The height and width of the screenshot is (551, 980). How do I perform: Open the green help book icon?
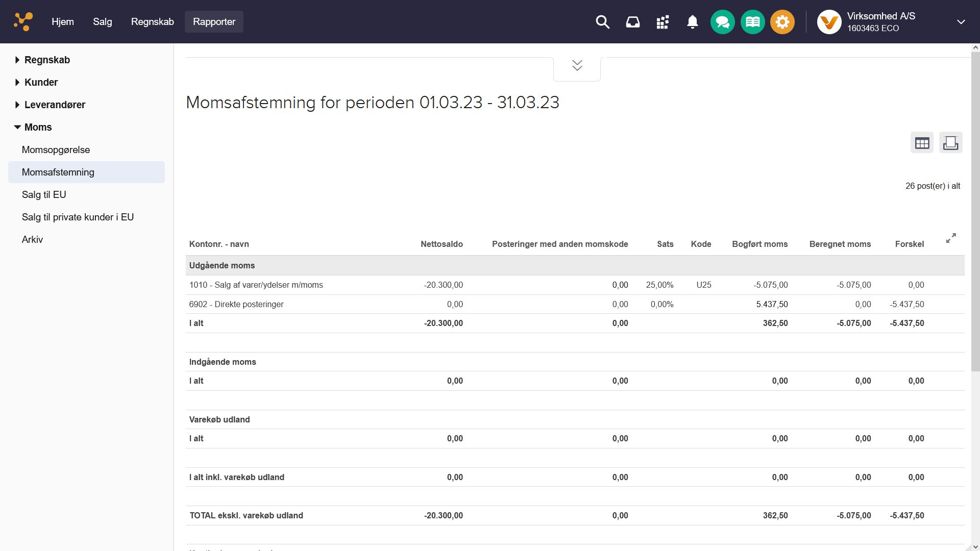(752, 22)
